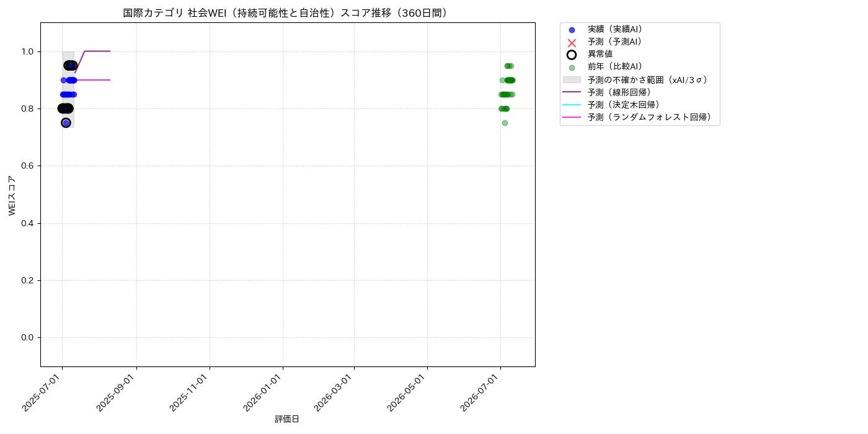Select the legend label 予測の不確かさ範囲（xAI/3σ）

coord(649,79)
